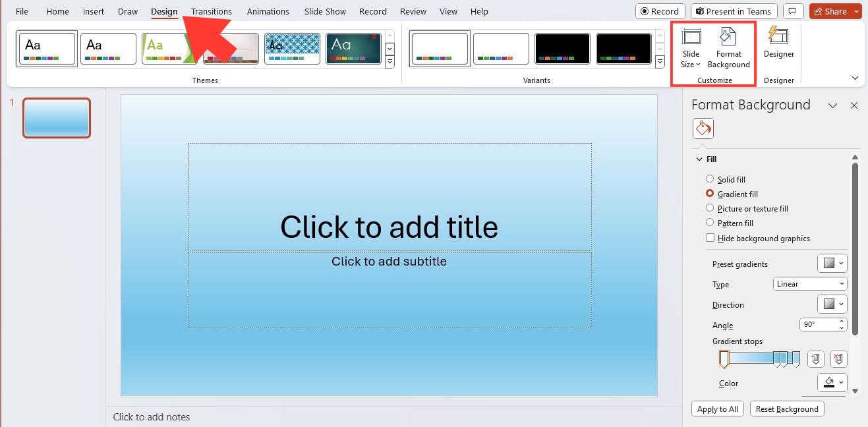The height and width of the screenshot is (427, 868).
Task: Apply the blue patterned theme
Action: [292, 49]
